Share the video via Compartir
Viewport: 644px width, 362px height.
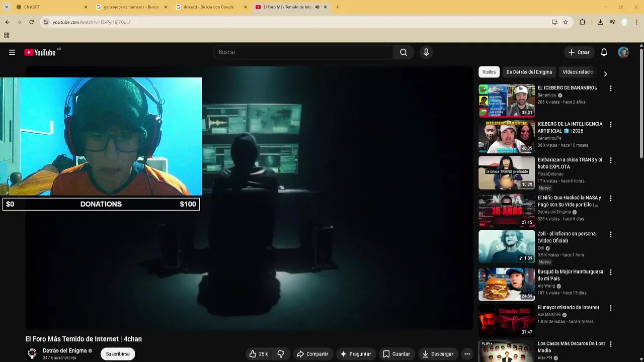tap(312, 354)
